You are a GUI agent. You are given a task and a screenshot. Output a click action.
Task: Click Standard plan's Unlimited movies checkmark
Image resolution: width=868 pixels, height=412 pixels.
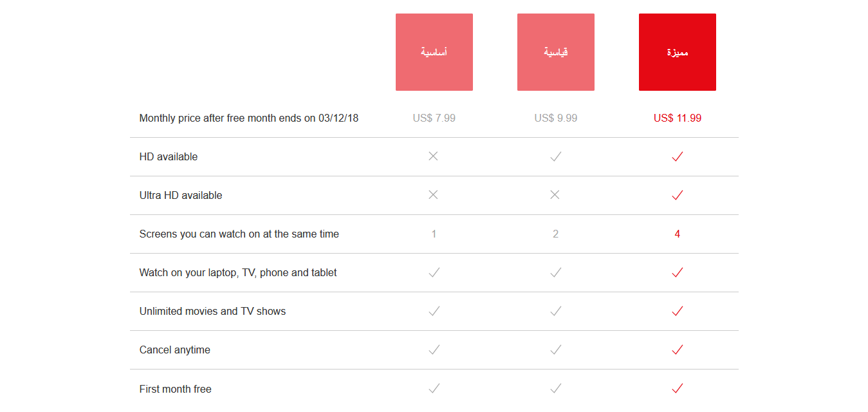pyautogui.click(x=555, y=311)
